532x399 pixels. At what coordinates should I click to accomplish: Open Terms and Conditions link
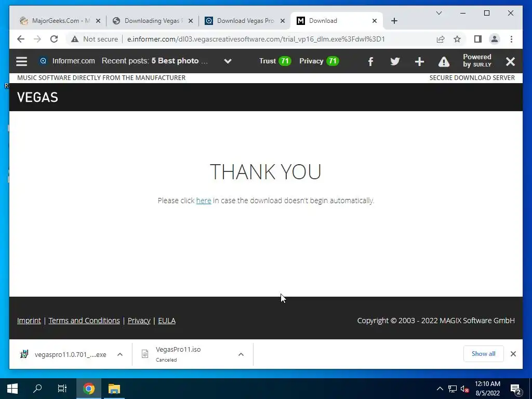pyautogui.click(x=84, y=321)
